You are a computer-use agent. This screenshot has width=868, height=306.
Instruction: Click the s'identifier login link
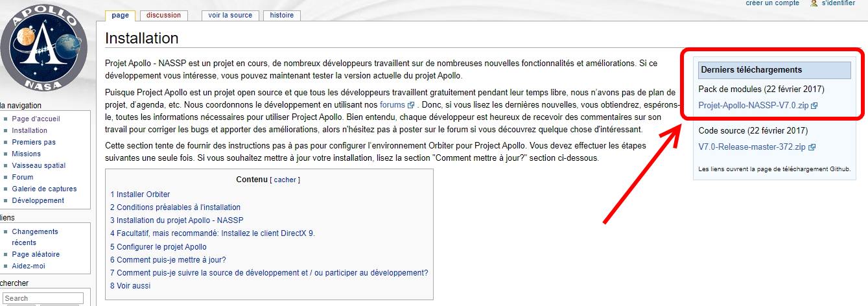pos(838,3)
